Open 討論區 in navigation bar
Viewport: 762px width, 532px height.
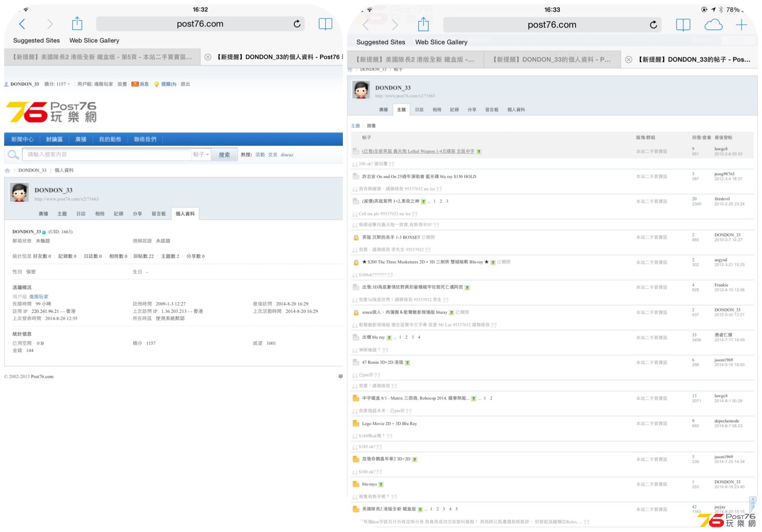tap(54, 139)
